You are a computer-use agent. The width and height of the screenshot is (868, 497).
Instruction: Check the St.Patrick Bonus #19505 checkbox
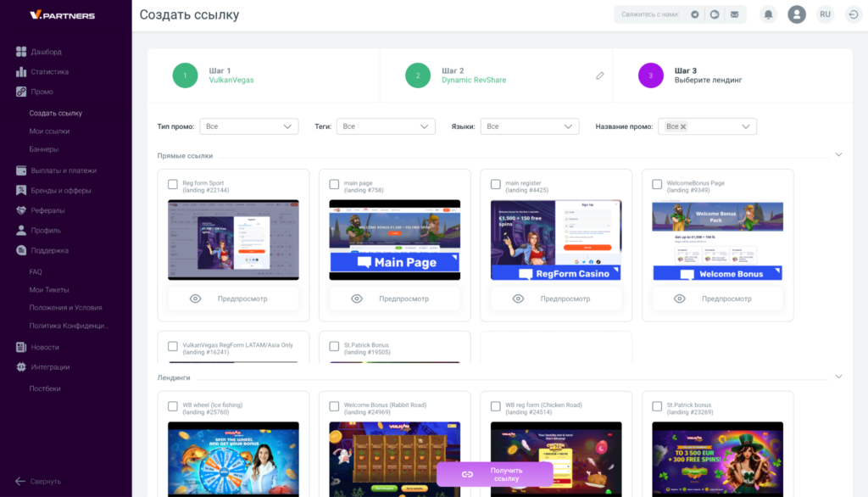pos(334,346)
